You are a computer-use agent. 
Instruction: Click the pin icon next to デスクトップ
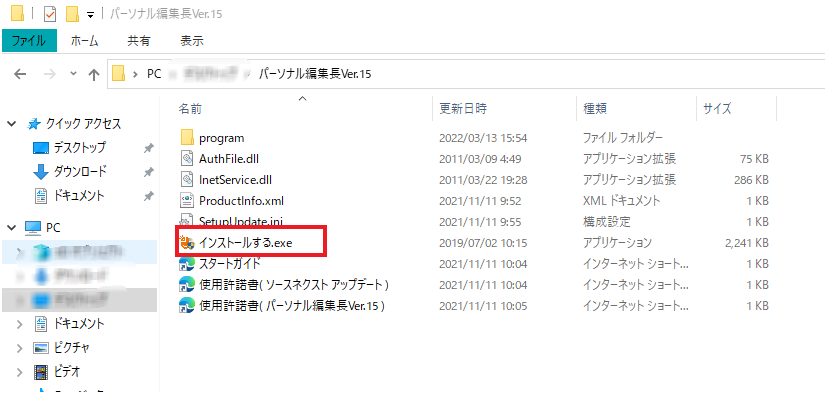149,149
